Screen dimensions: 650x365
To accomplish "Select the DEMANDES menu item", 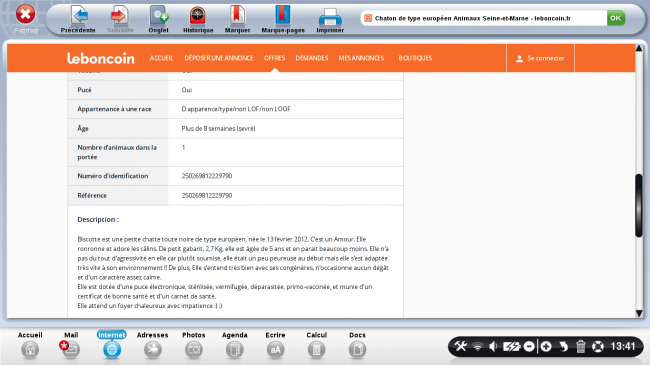I will coord(312,58).
